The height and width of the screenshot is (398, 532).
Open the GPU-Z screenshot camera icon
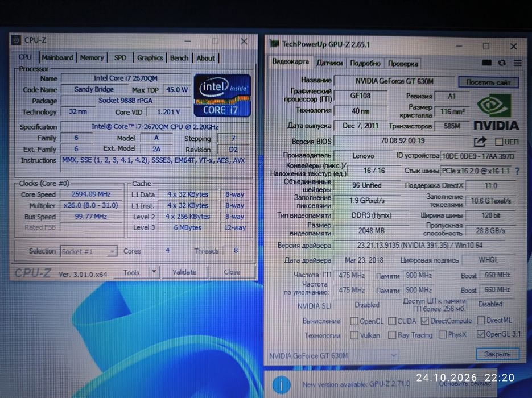486,63
